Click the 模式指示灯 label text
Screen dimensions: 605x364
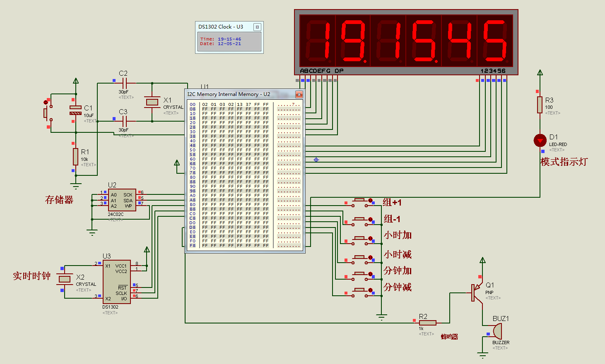click(x=564, y=162)
